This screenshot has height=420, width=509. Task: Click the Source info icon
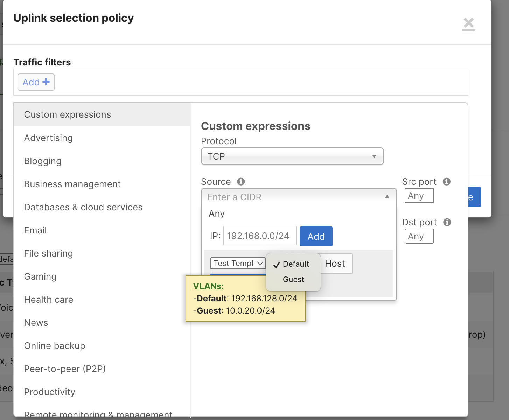click(241, 182)
